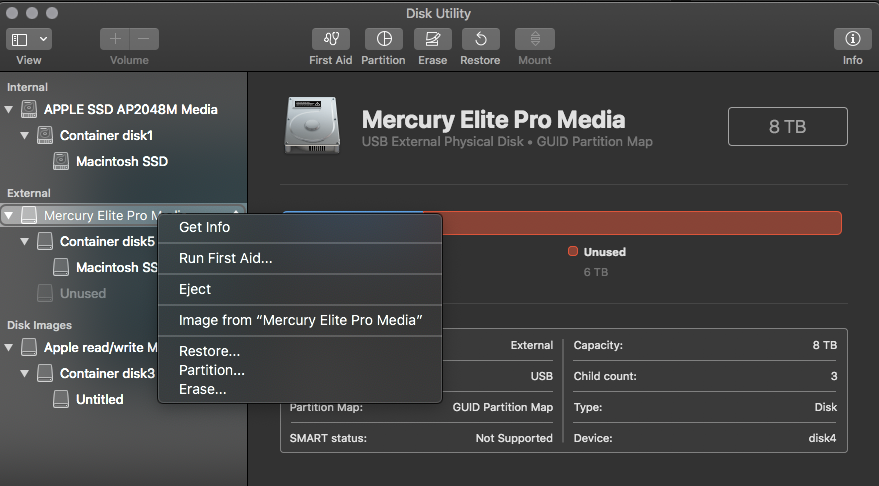Collapse the APPLE SSD AP2048M Media disk
Image resolution: width=879 pixels, height=486 pixels.
pos(9,109)
